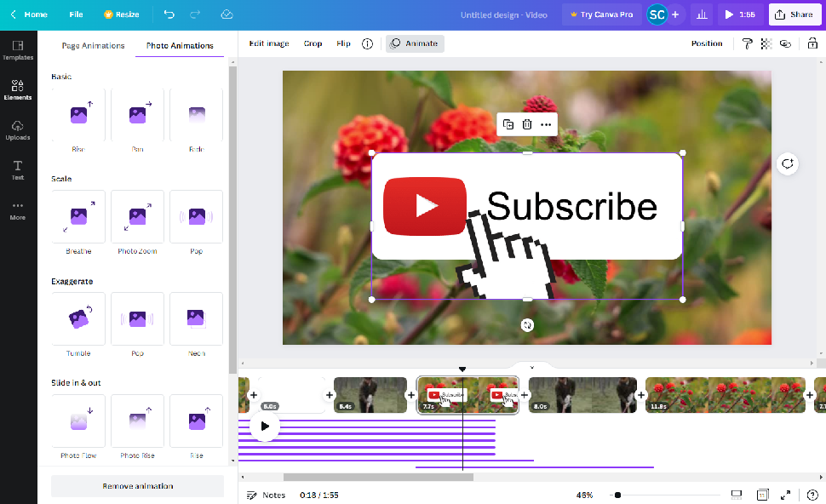This screenshot has height=504, width=826.
Task: Open the help question mark icon
Action: (x=812, y=495)
